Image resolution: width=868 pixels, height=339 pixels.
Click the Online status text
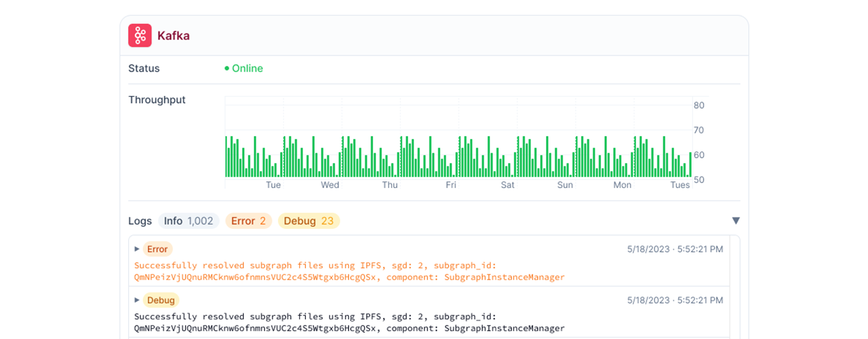(247, 69)
